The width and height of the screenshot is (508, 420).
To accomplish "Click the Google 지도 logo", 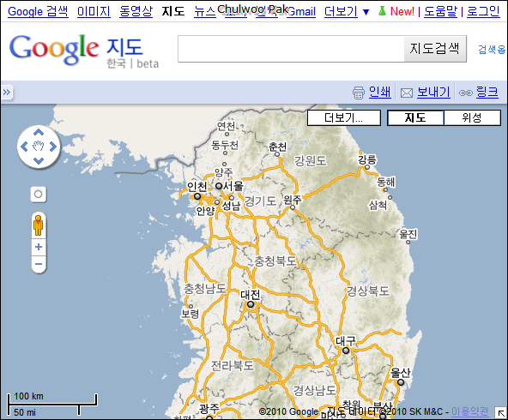I will [84, 51].
